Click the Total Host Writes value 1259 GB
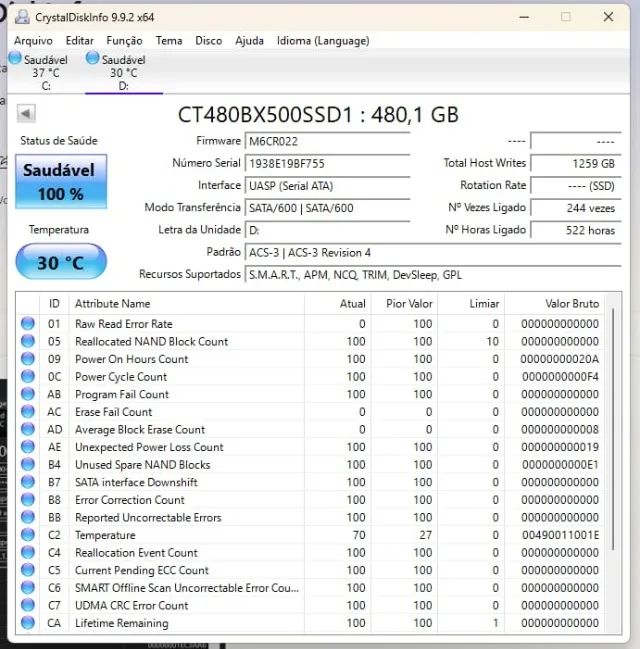The width and height of the screenshot is (640, 649). (576, 164)
